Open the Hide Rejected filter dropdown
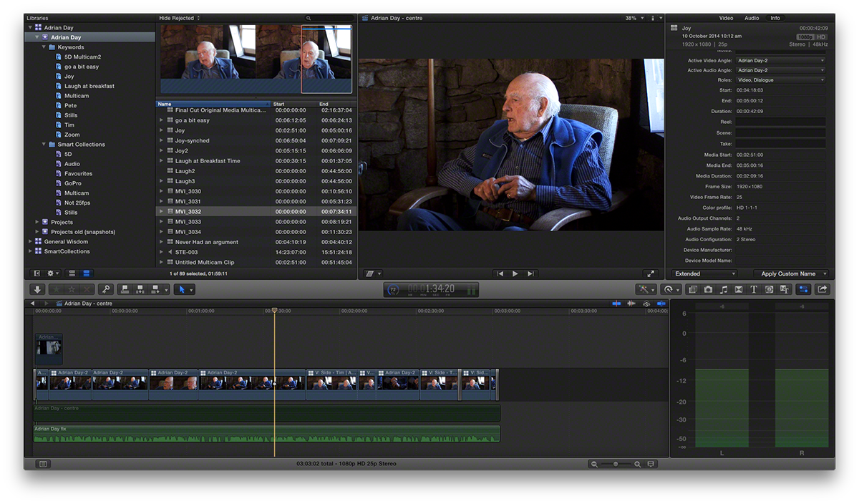Image resolution: width=859 pixels, height=504 pixels. [x=180, y=18]
